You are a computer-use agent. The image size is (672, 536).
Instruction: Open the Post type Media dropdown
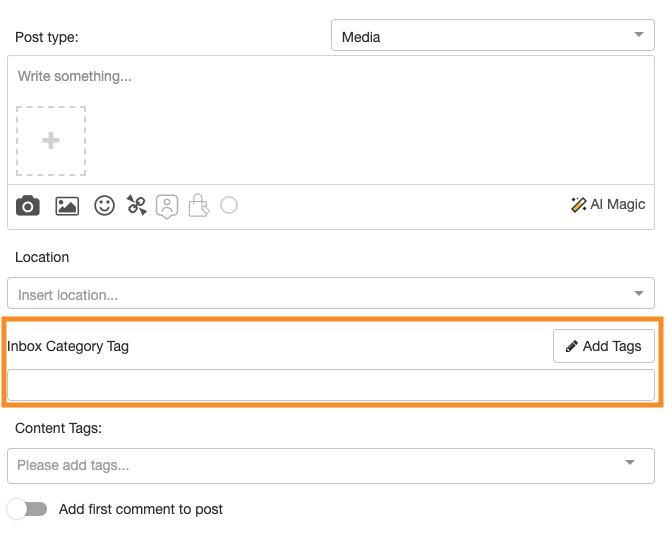tap(492, 37)
